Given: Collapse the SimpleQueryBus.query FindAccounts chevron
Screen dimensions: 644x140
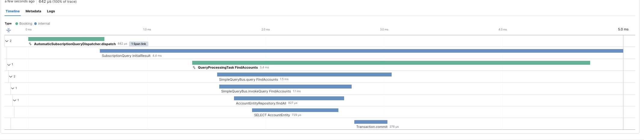Looking at the screenshot, I should [11, 76].
